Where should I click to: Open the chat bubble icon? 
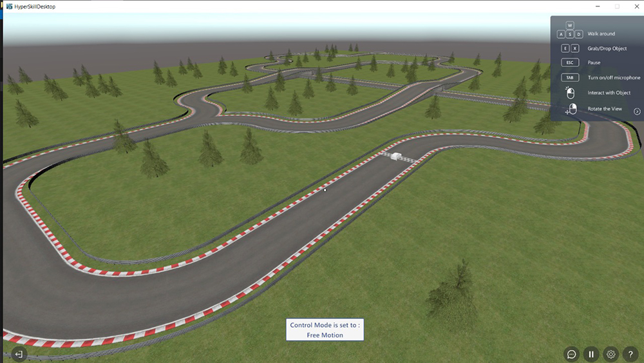click(x=571, y=354)
